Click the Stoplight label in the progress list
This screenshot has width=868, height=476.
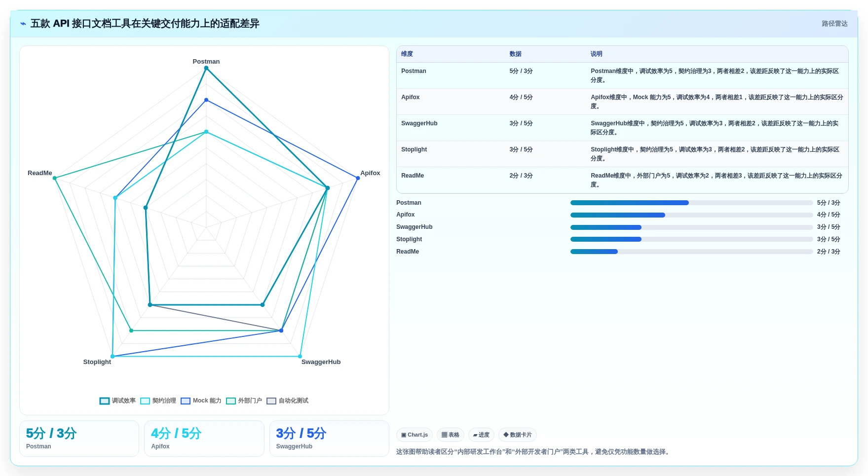coord(409,239)
